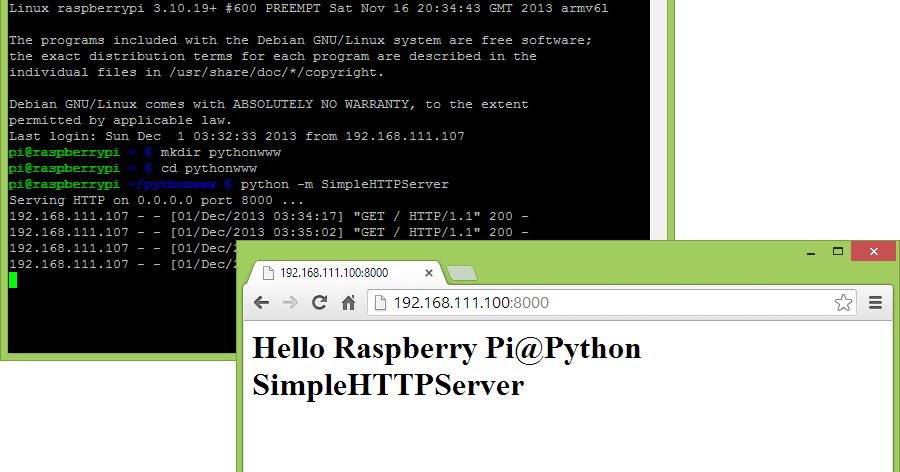
Task: Click the terminal window's vertical scrollbar
Action: 658,119
